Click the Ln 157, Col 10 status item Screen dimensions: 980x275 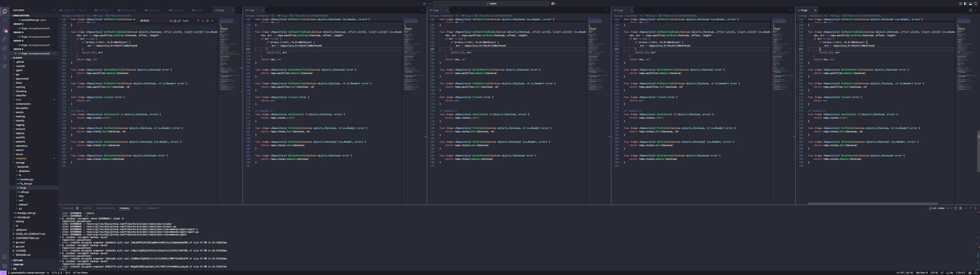tap(904, 273)
